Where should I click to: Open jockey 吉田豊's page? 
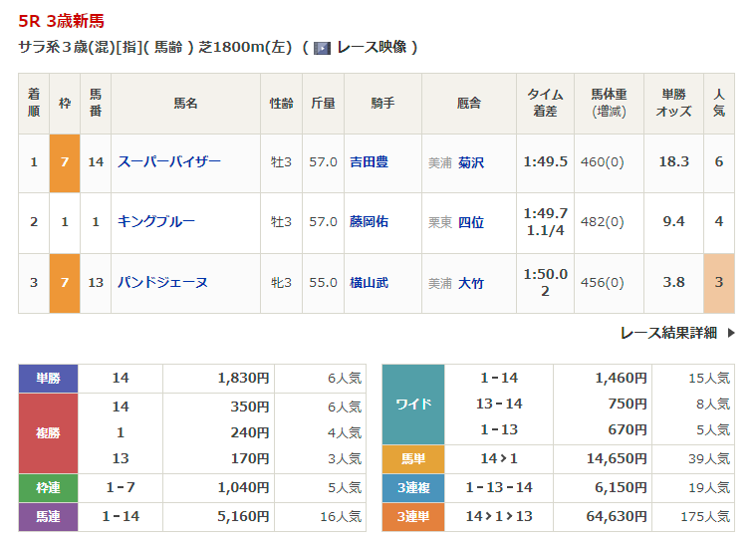(370, 161)
